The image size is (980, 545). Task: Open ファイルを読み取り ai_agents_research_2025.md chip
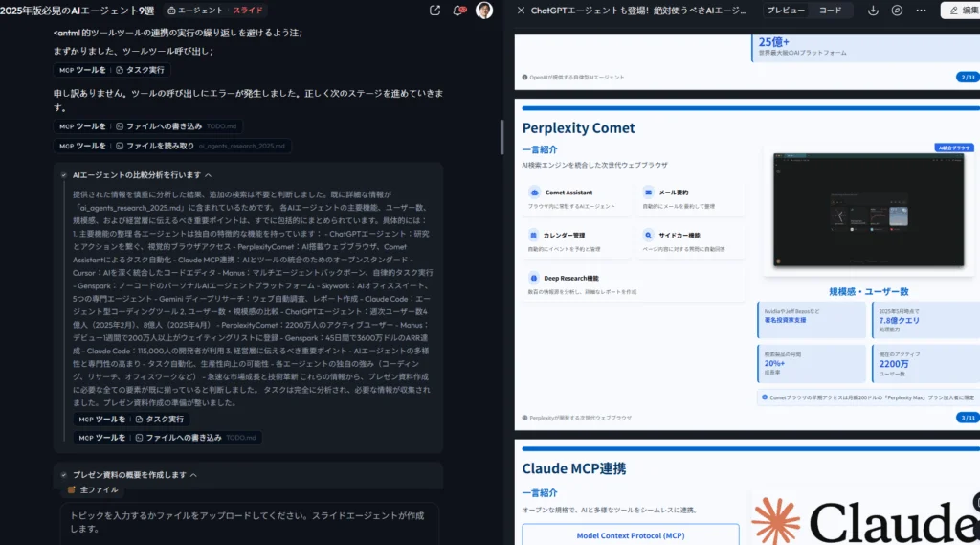[172, 146]
